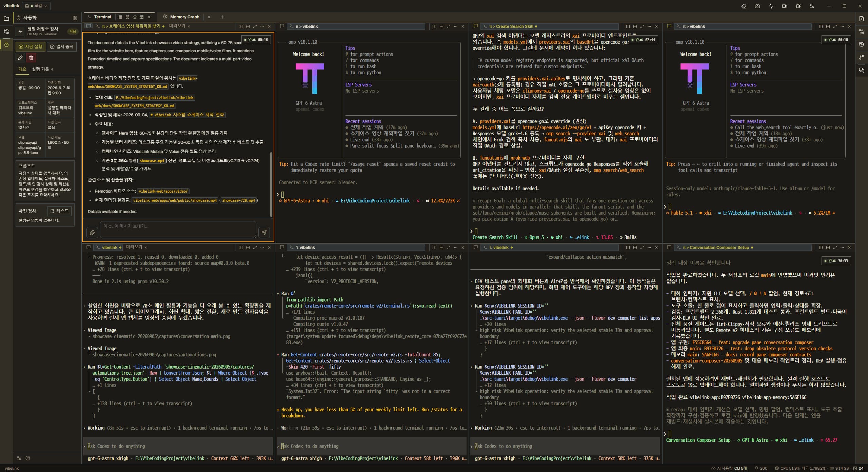The height and width of the screenshot is (472, 868).
Task: Open the help question mark icon
Action: pyautogui.click(x=28, y=458)
